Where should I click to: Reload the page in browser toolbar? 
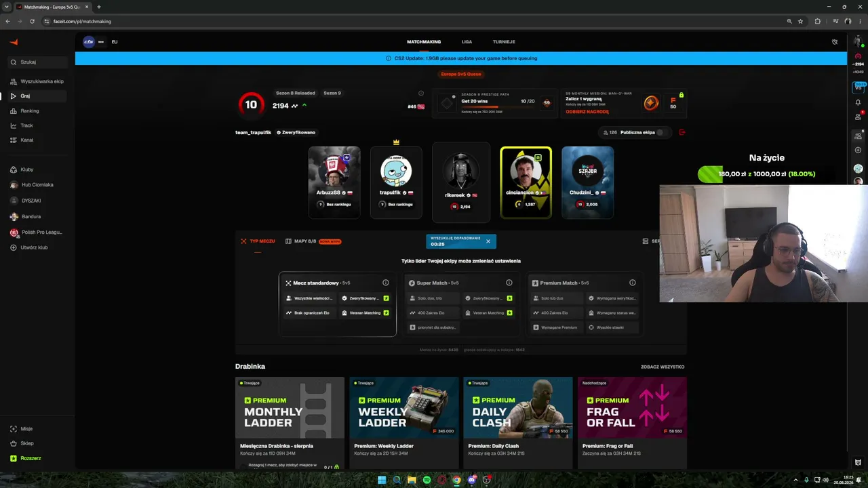[32, 21]
